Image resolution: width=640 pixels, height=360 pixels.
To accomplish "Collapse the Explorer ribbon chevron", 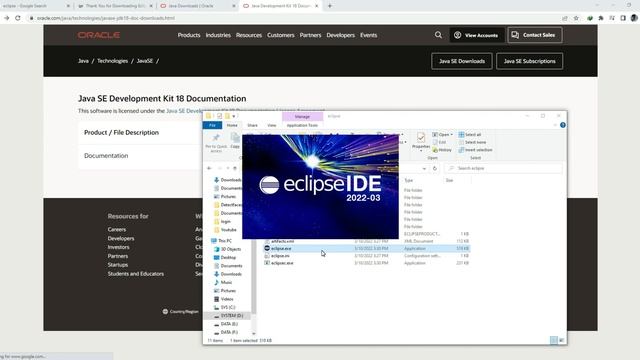I will (x=555, y=125).
